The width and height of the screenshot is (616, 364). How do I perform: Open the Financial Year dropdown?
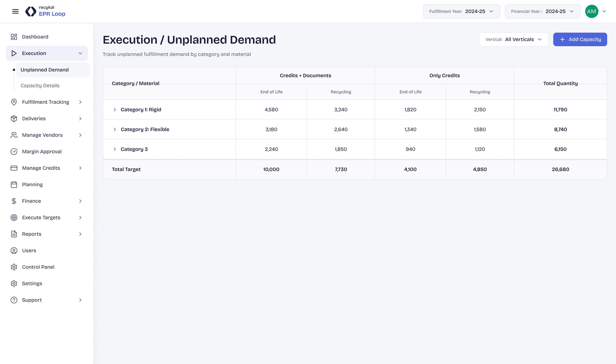point(542,11)
